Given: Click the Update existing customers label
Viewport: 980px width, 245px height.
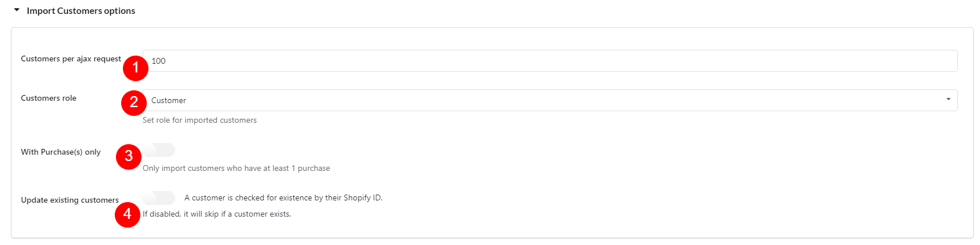Looking at the screenshot, I should pyautogui.click(x=70, y=200).
